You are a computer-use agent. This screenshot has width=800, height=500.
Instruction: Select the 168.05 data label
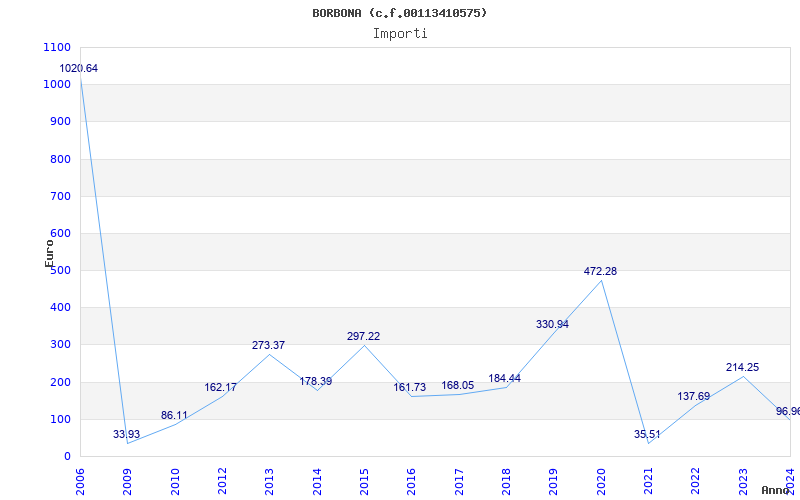(x=458, y=385)
